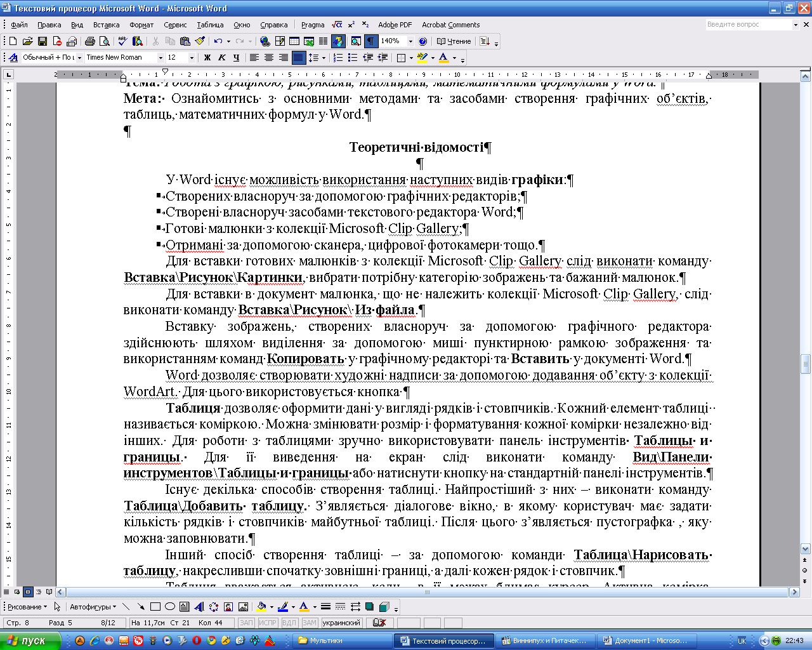Image resolution: width=812 pixels, height=650 pixels.
Task: Open Word Help question mark icon
Action: tap(423, 41)
